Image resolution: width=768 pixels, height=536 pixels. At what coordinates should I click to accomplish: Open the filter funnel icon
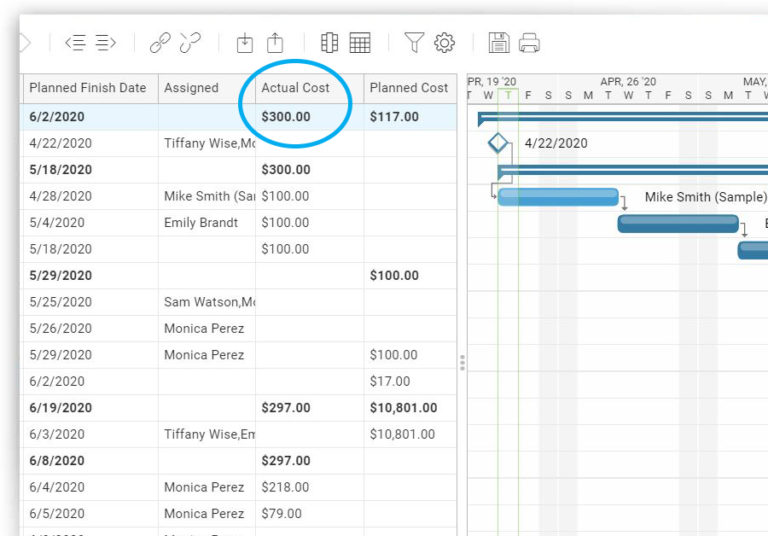coord(414,43)
